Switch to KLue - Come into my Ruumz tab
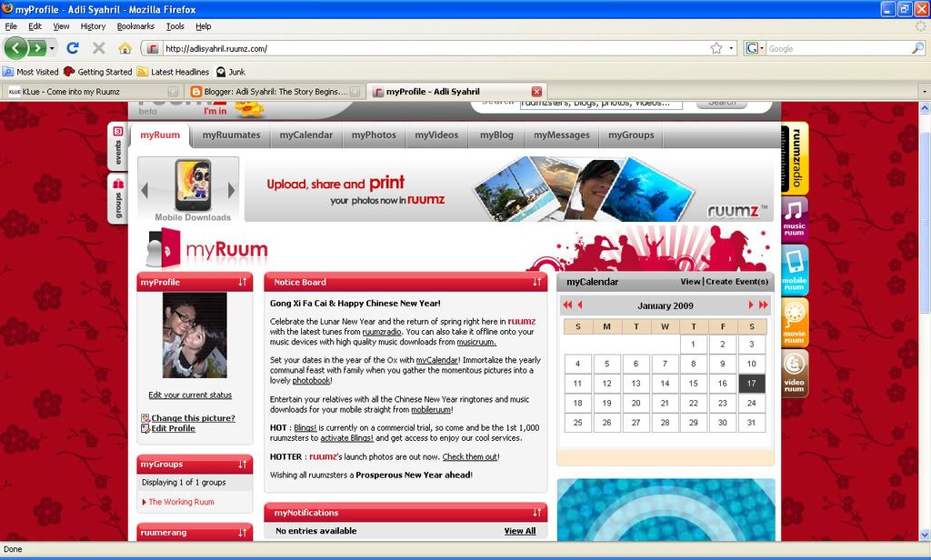931x560 pixels. [91, 92]
